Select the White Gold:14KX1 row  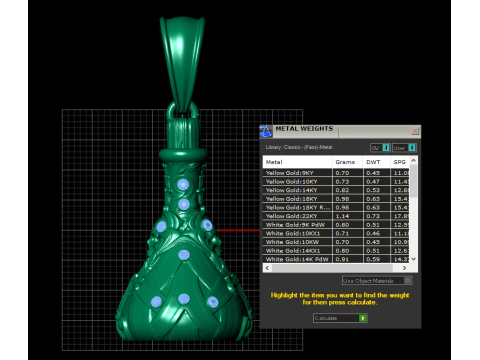(336, 251)
